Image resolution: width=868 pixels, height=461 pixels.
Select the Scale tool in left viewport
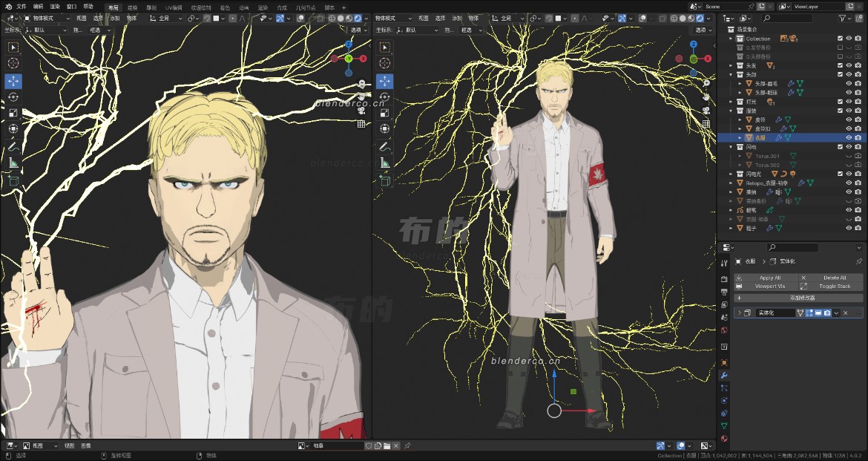pos(13,113)
